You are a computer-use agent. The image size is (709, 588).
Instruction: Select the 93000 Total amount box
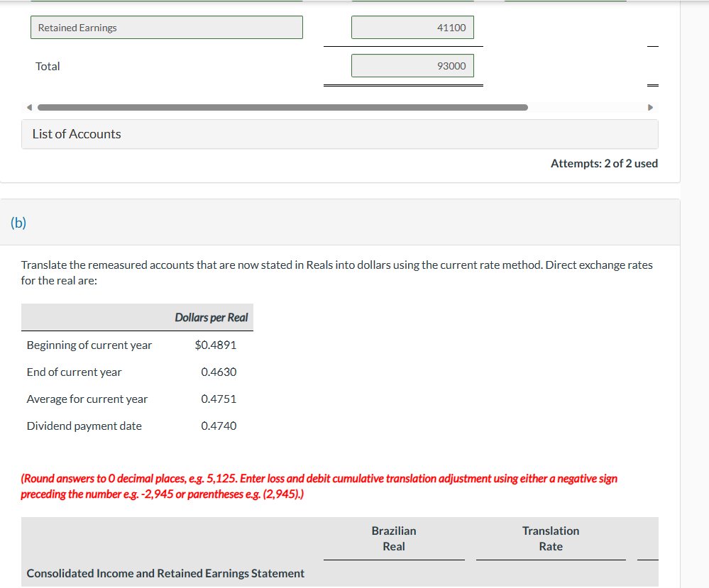pos(412,65)
